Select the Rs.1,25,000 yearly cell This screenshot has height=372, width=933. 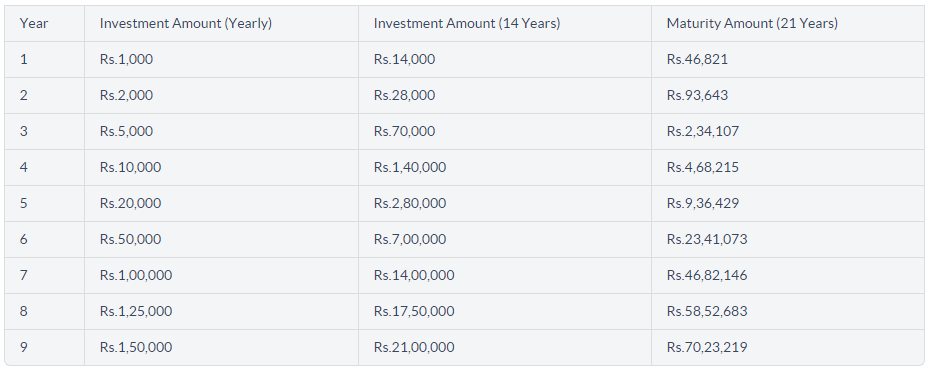pos(136,311)
